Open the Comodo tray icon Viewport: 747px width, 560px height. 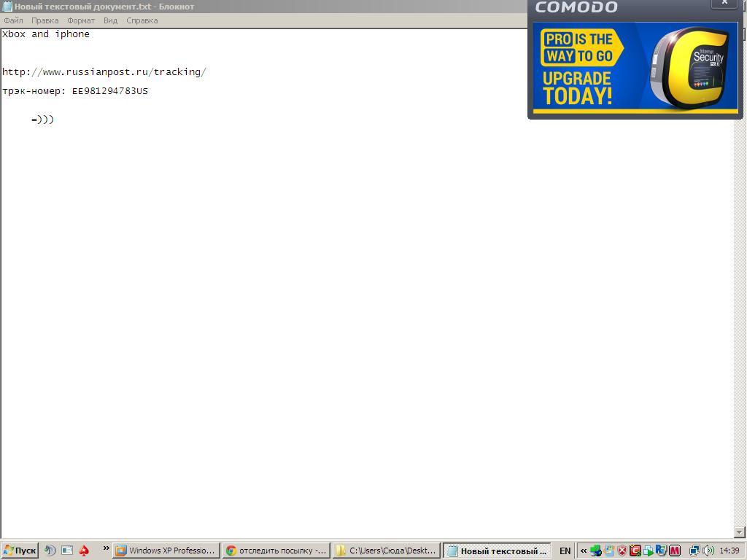(635, 551)
